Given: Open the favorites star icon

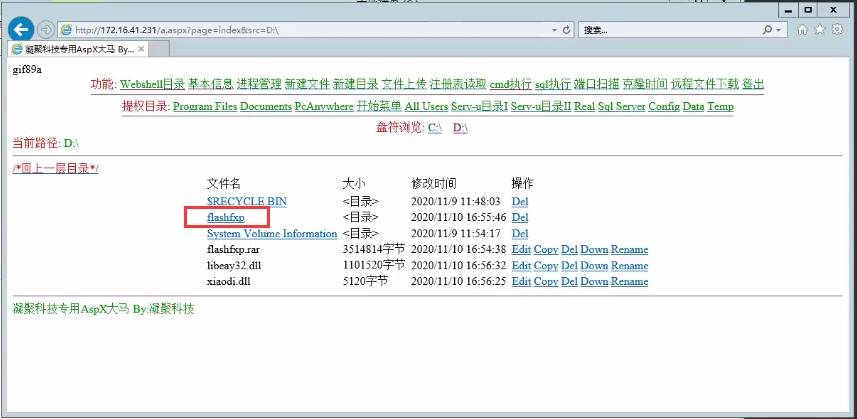Looking at the screenshot, I should pyautogui.click(x=820, y=30).
